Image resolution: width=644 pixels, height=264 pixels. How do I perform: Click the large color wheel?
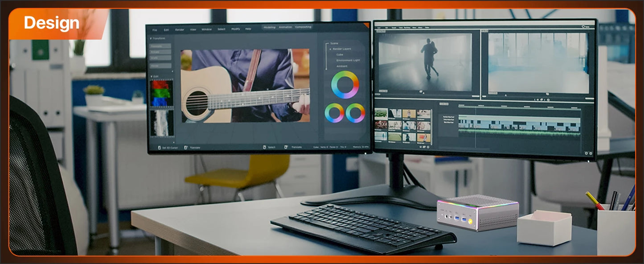(345, 85)
